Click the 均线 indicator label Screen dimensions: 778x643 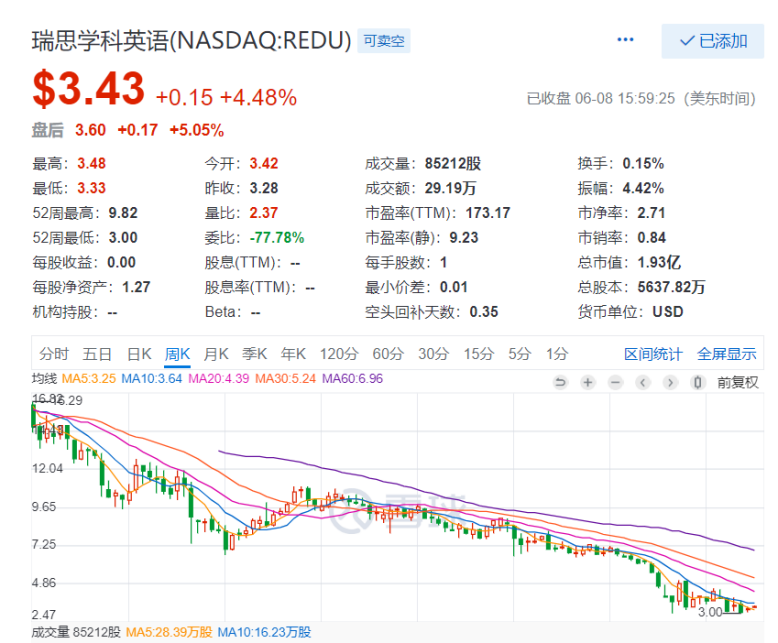click(x=44, y=379)
